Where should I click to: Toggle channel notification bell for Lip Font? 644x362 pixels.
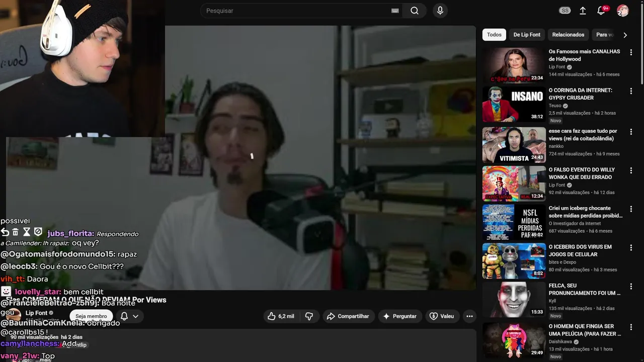tap(124, 316)
